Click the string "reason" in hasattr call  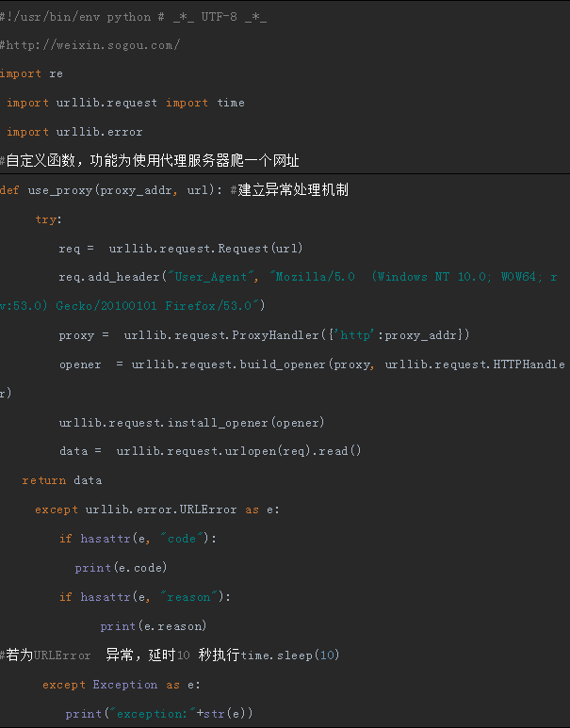[189, 597]
